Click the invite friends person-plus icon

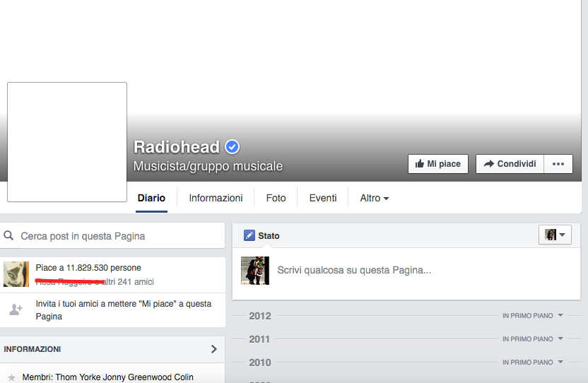pyautogui.click(x=16, y=310)
